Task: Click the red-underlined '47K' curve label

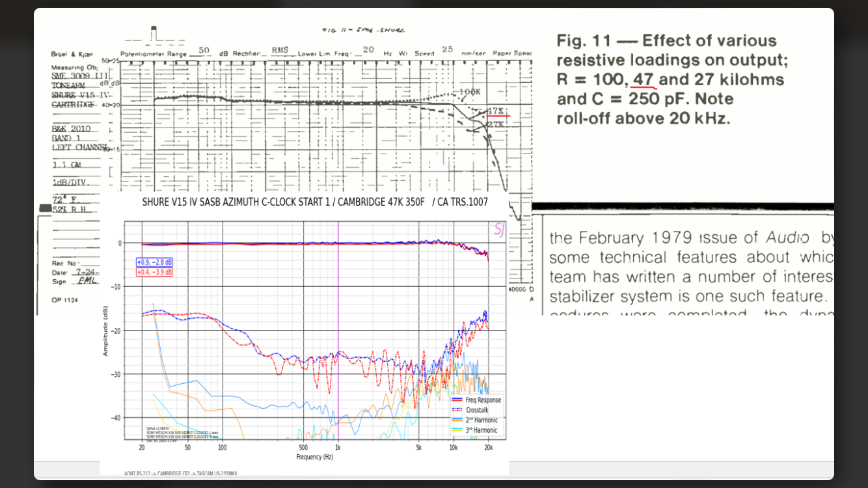Action: point(496,111)
